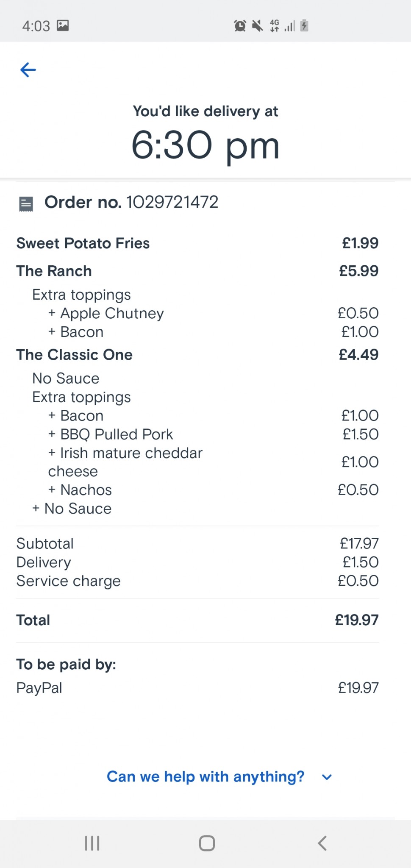Select the Sweet Potato Fries item
This screenshot has height=868, width=411.
[83, 243]
